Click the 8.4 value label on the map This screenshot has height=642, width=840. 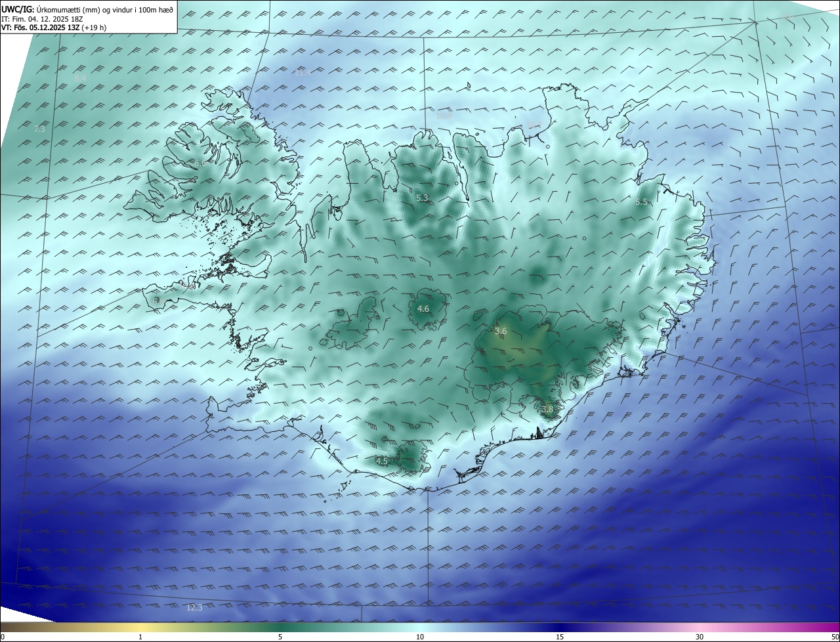point(80,79)
